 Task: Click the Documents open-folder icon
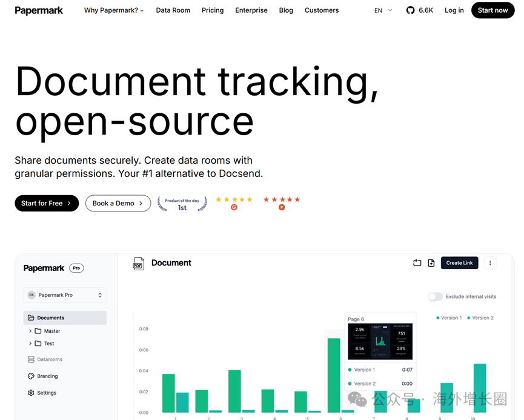coord(31,318)
